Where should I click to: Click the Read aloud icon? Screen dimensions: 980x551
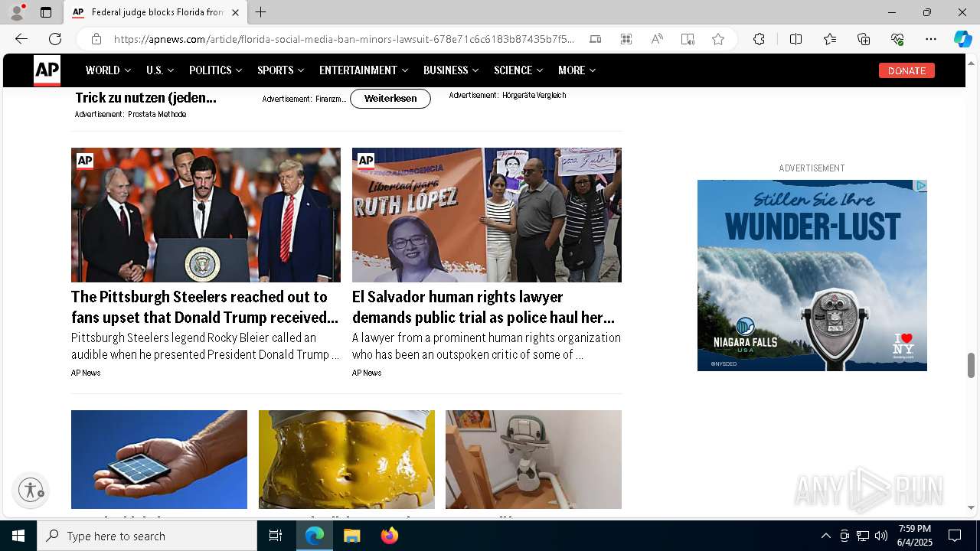657,39
